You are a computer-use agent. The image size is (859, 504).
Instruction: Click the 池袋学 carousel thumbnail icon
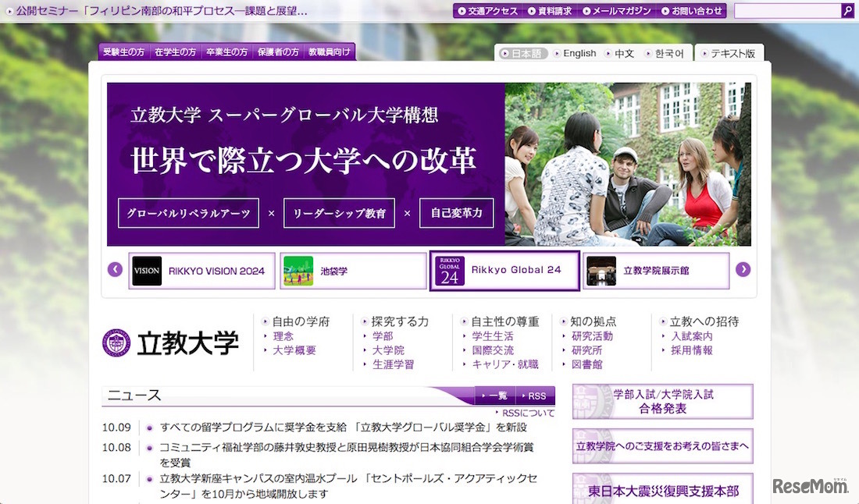coord(300,272)
